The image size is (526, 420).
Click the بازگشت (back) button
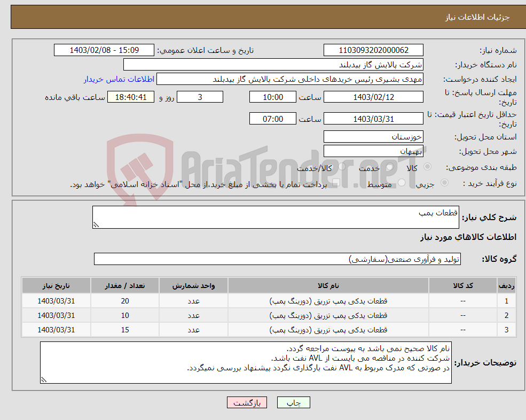tap(247, 402)
